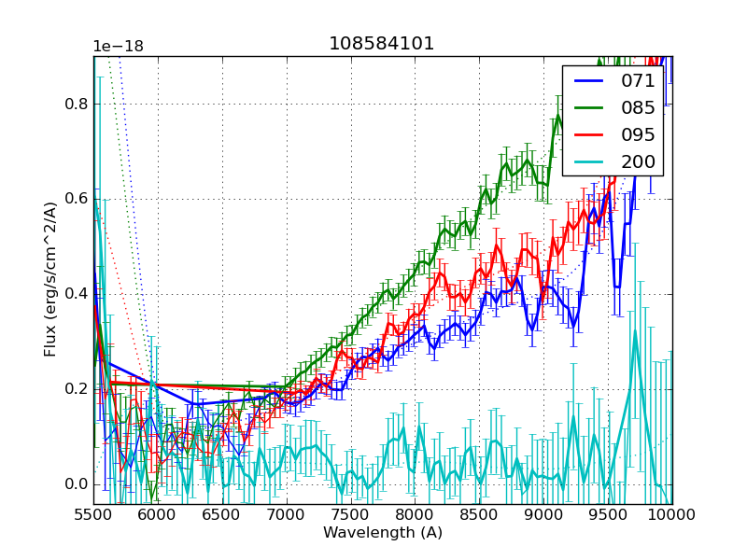Screen dimensions: 747x560
Task: Select the 085 legend label
Action: click(x=639, y=108)
